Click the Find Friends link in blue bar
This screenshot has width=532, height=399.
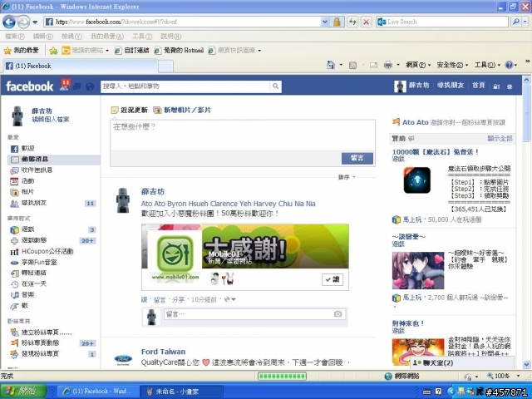[x=451, y=86]
